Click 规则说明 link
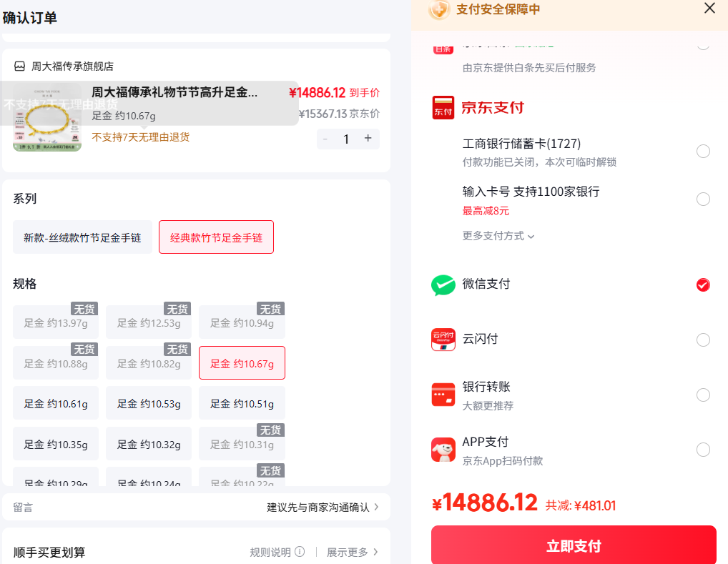The width and height of the screenshot is (728, 564). click(x=270, y=552)
